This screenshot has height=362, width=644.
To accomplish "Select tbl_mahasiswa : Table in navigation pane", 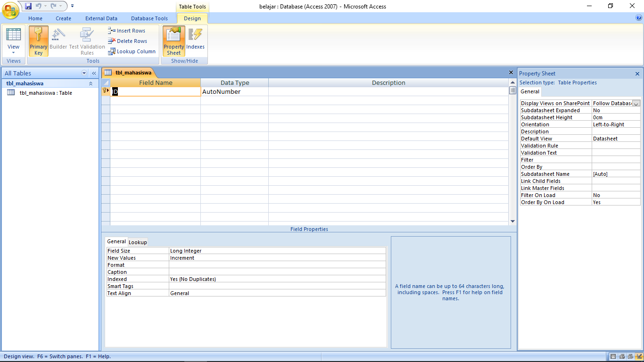I will [46, 93].
